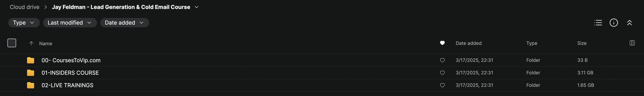Open the Type filter dropdown

[x=24, y=23]
